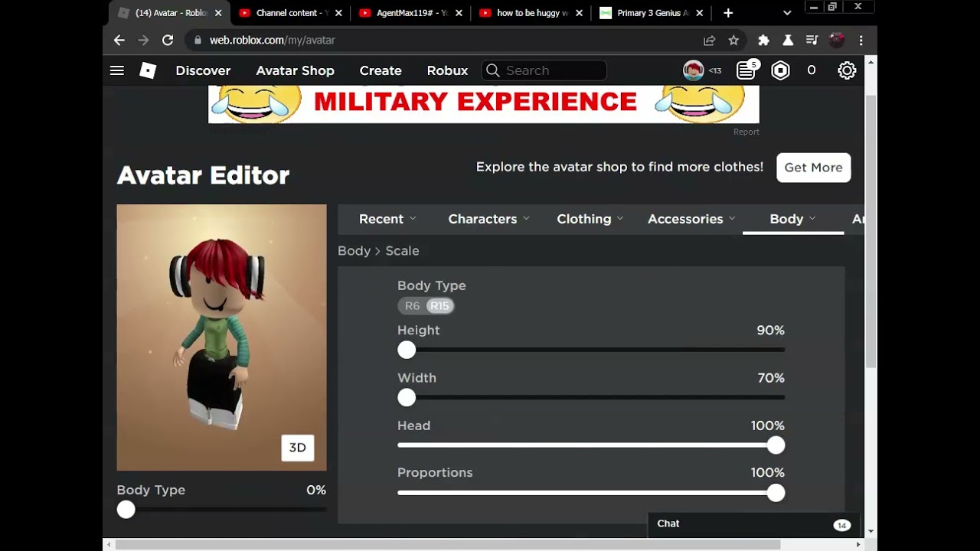Viewport: 980px width, 551px height.
Task: Open the Chat panel bar
Action: pos(753,524)
